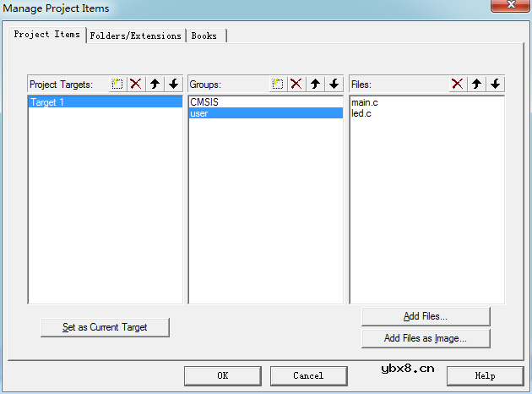Move file up in Files list
The image size is (532, 394).
pyautogui.click(x=476, y=84)
